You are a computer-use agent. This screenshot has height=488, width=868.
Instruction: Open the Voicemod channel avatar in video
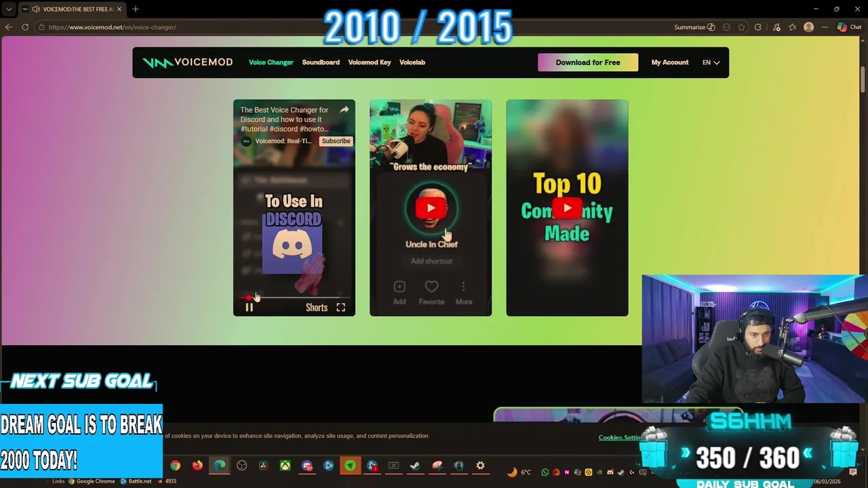pyautogui.click(x=246, y=141)
